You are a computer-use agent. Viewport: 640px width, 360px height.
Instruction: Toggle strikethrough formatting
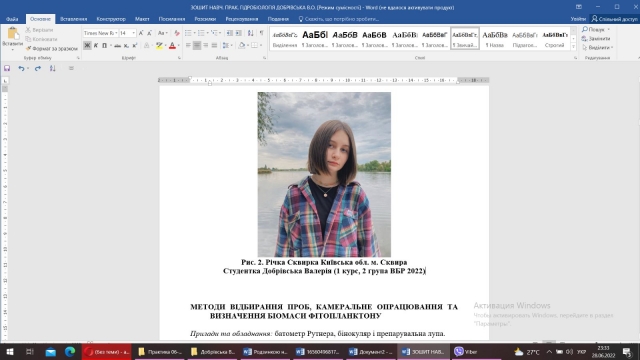click(118, 45)
